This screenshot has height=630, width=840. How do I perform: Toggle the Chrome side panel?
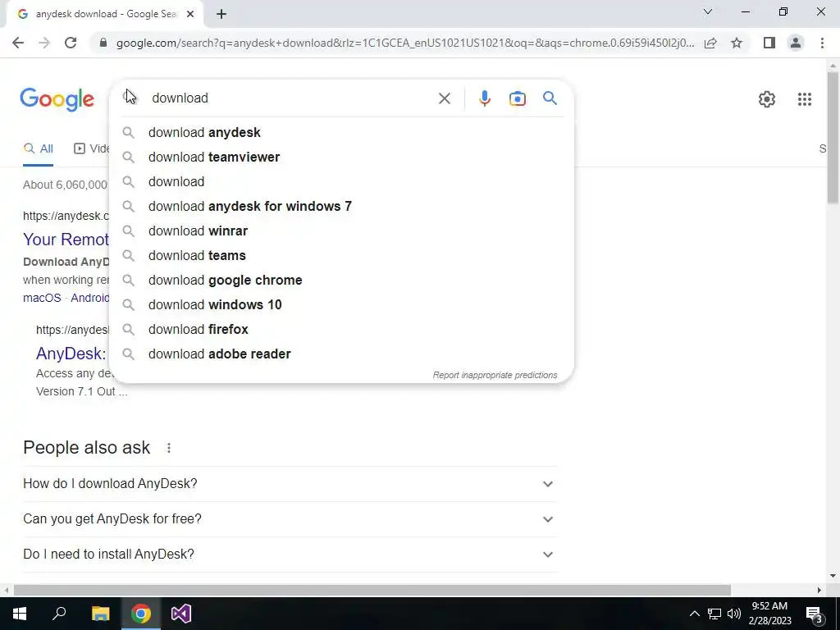(x=769, y=43)
